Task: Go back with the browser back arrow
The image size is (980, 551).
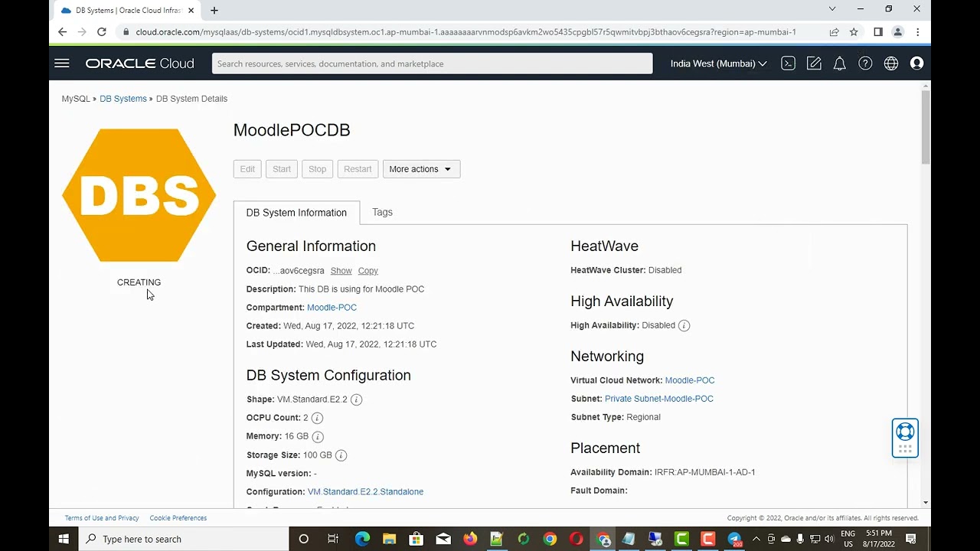Action: (x=62, y=32)
